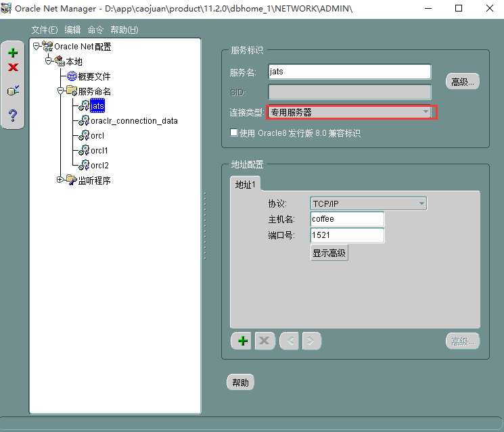Open the 命令 menu
This screenshot has height=432, width=504.
(95, 30)
